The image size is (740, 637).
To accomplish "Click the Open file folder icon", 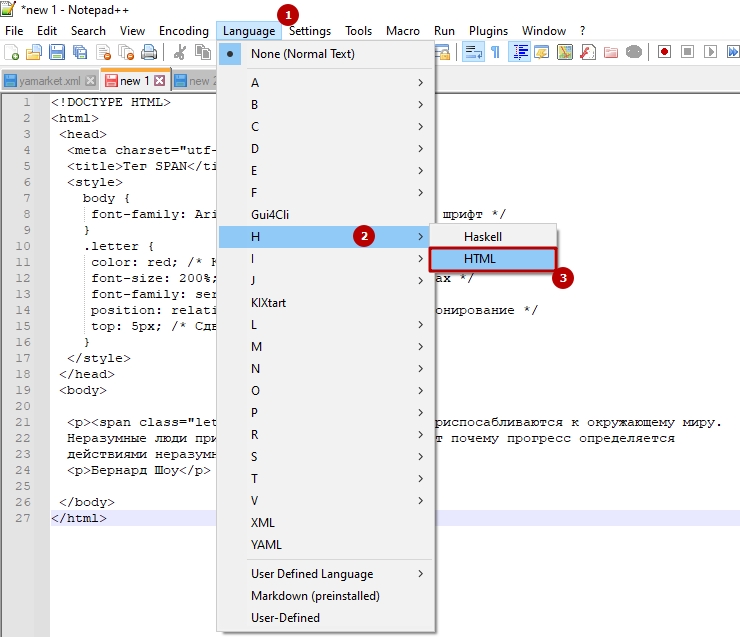I will coord(34,53).
